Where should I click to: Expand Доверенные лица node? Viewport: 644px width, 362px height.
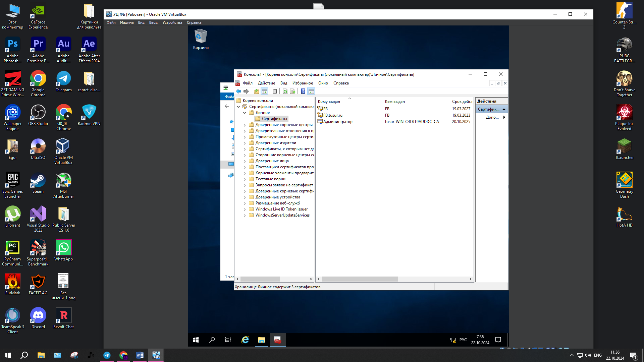click(x=245, y=161)
